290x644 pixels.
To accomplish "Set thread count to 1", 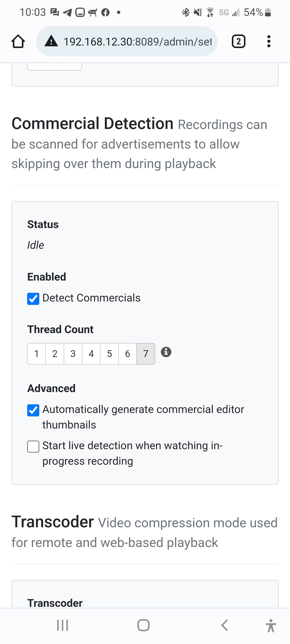I will [x=36, y=354].
